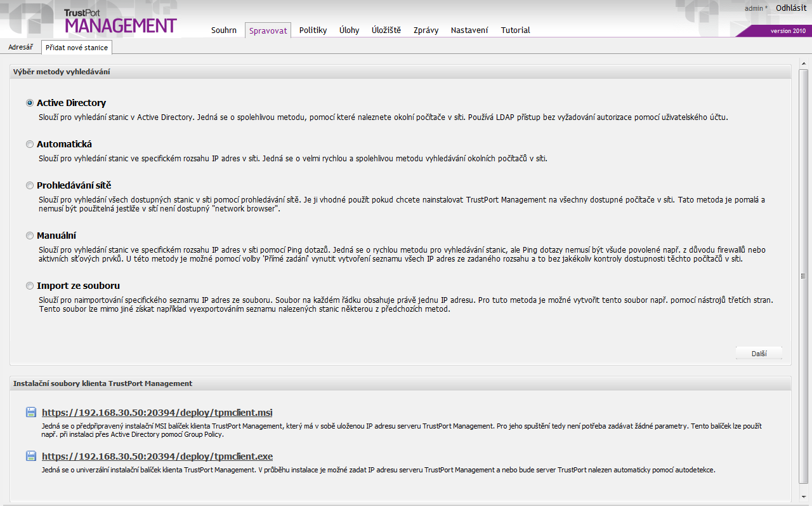Select the Active Directory search method
The width and height of the screenshot is (812, 506).
(30, 103)
